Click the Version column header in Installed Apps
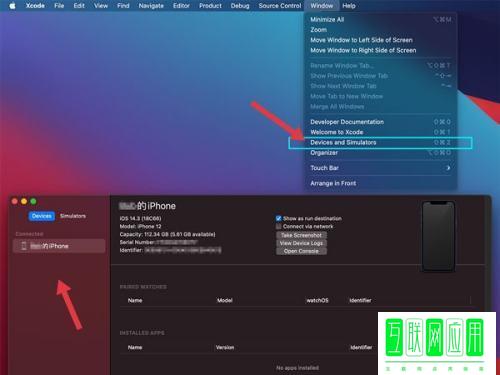The image size is (500, 375). point(225,347)
